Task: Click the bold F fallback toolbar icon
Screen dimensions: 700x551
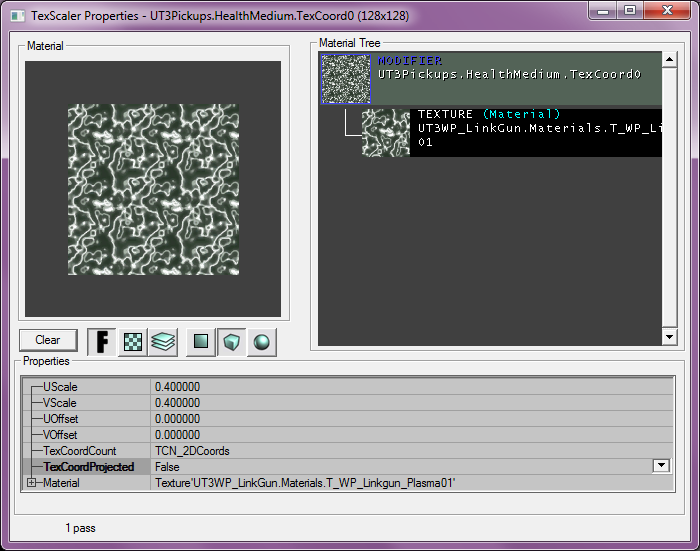Action: 101,342
